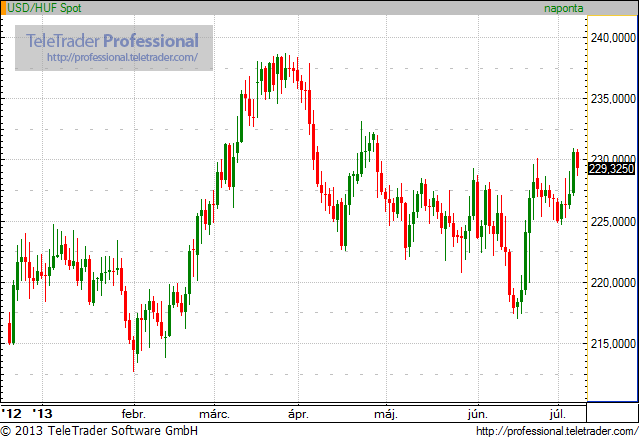Screen dimensions: 639x440
Task: Click the máj. date axis label
Action: click(x=386, y=414)
